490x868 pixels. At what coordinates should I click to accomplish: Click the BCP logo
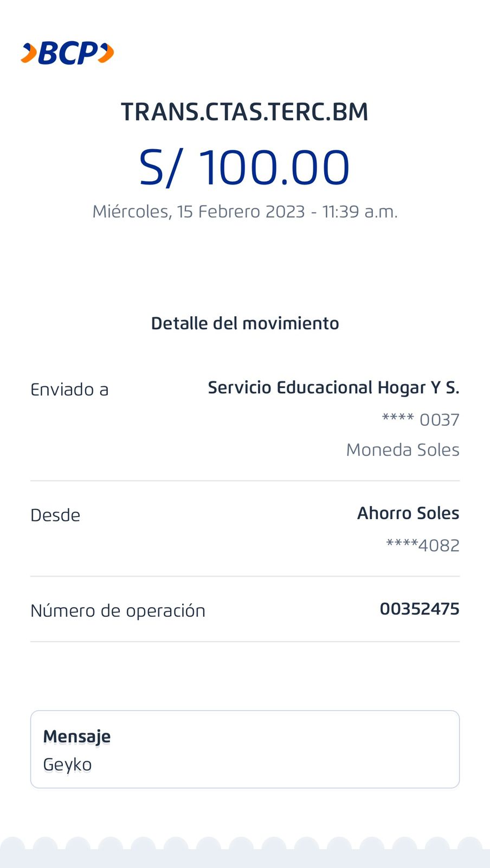click(67, 53)
